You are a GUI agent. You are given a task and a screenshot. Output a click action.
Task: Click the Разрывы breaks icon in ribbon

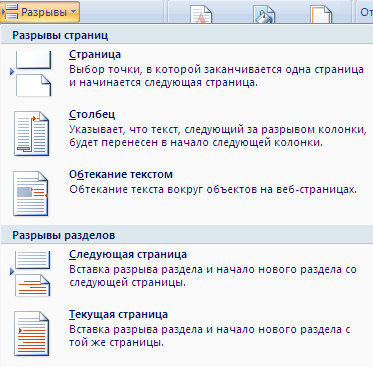coord(10,12)
